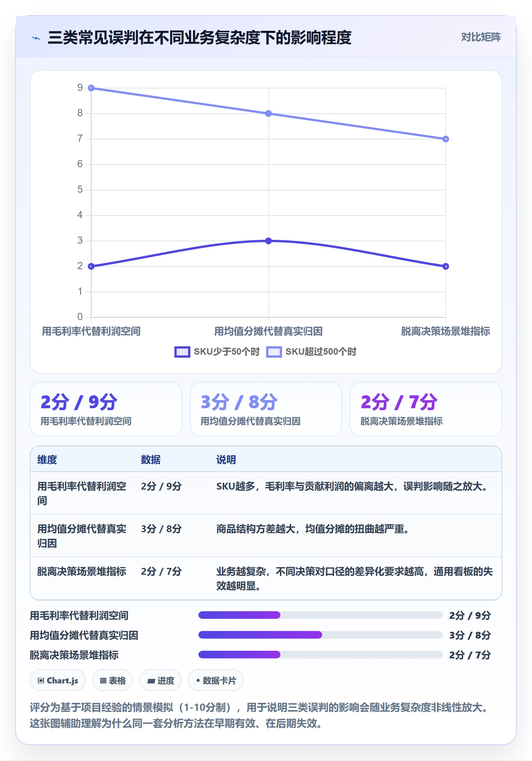Image resolution: width=532 pixels, height=761 pixels.
Task: Click x-axis label 用均值分摊代替真实归因
Action: 269,331
